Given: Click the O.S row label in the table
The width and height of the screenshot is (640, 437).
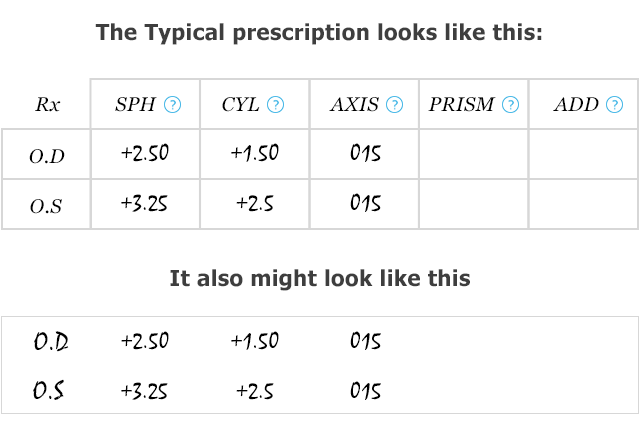Looking at the screenshot, I should click(46, 206).
